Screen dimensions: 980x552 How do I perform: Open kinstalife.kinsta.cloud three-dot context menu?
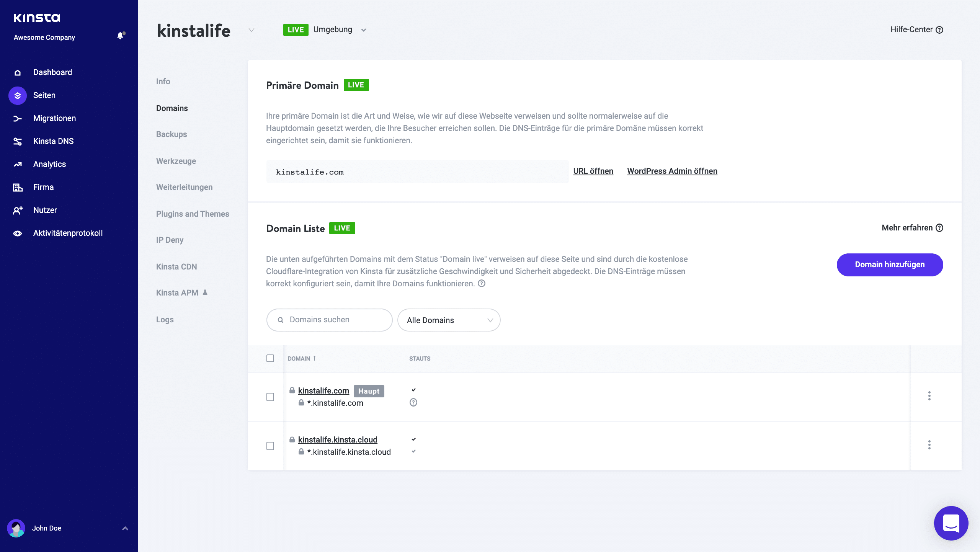[x=929, y=445]
